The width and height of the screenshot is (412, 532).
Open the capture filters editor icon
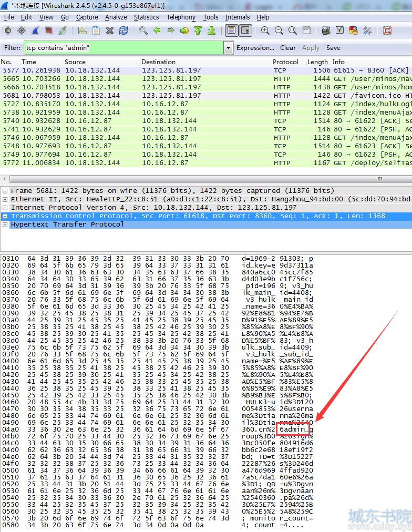(326, 30)
